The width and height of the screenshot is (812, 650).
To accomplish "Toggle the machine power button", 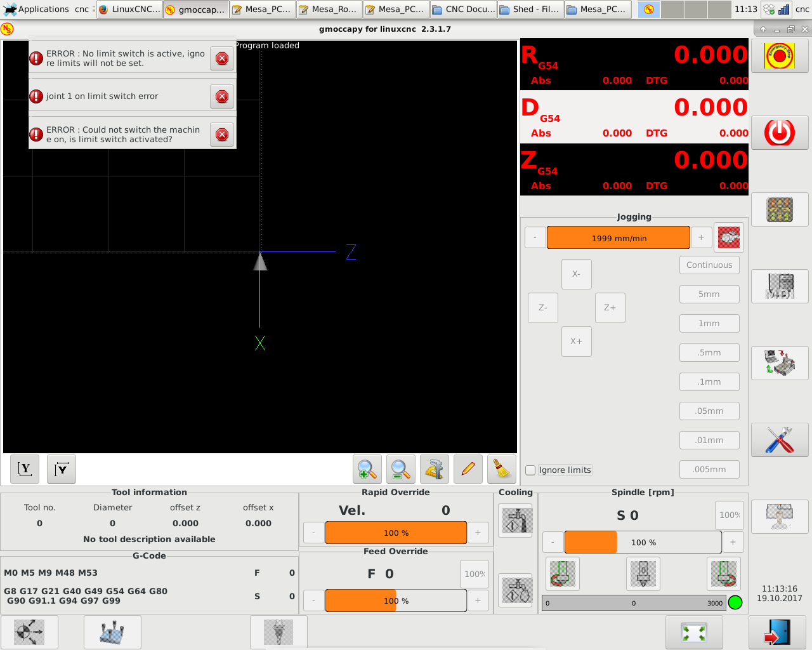I will [780, 133].
